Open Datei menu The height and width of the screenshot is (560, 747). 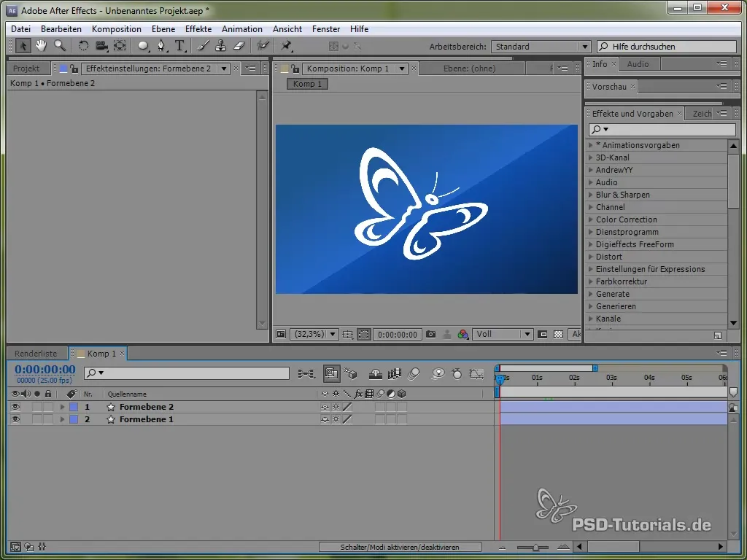(x=20, y=29)
